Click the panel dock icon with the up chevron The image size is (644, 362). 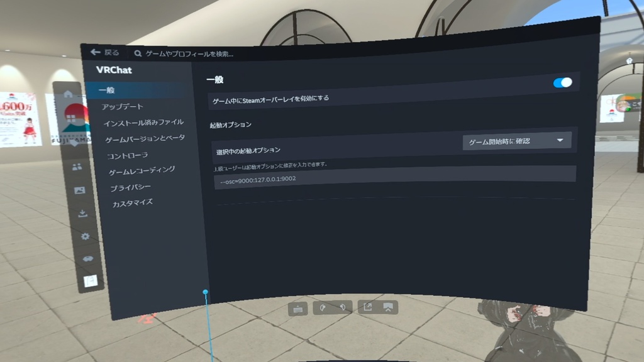point(388,307)
